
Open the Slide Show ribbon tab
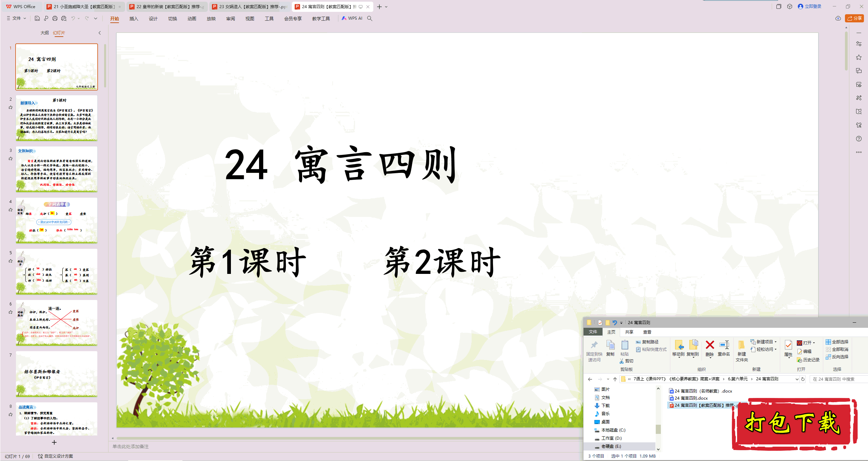point(211,19)
